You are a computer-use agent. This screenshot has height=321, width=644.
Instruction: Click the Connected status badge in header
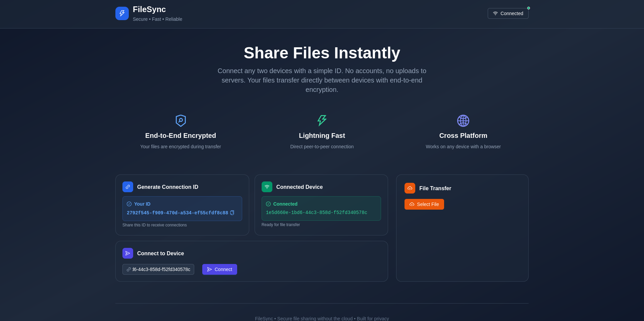click(508, 13)
